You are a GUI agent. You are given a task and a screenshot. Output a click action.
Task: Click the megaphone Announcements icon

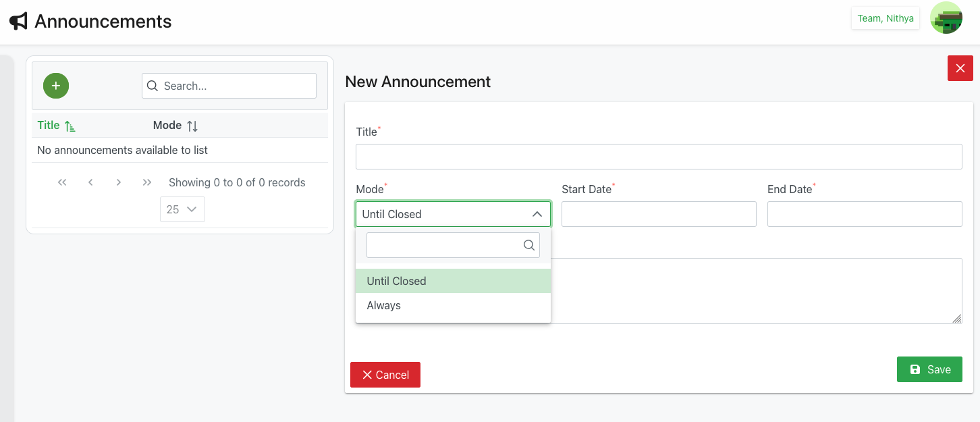pos(18,22)
